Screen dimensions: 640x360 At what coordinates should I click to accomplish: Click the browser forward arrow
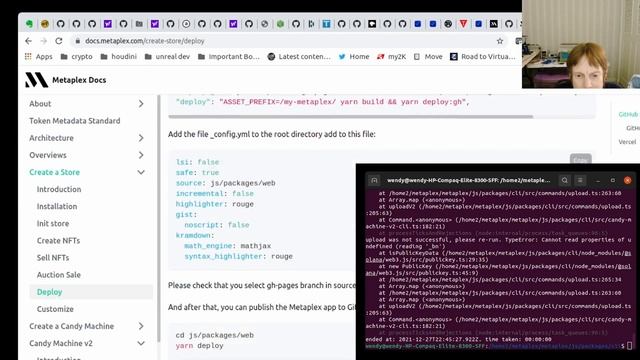click(x=44, y=41)
